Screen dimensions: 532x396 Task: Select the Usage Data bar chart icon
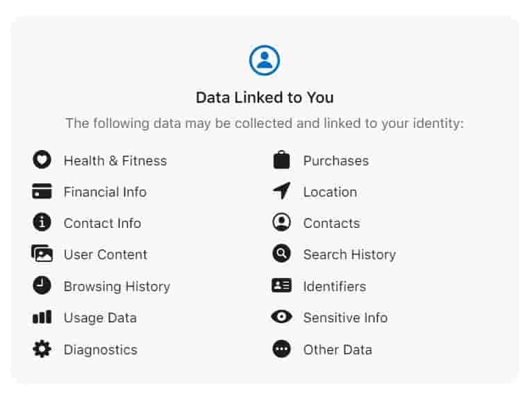click(42, 317)
